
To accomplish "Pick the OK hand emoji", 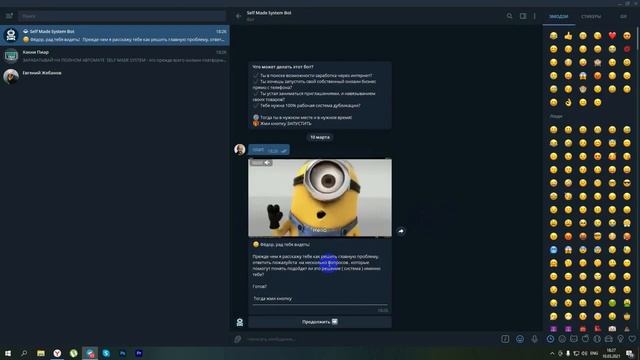I will click(x=568, y=102).
